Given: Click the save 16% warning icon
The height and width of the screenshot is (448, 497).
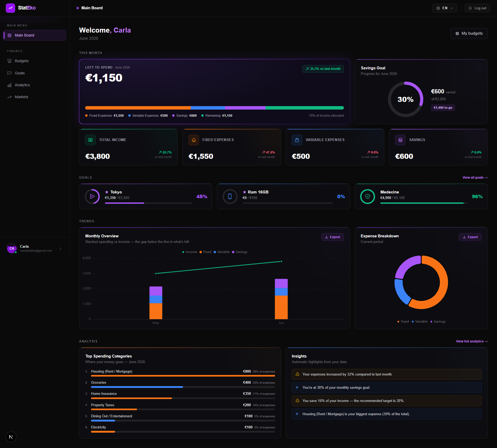Looking at the screenshot, I should pos(297,401).
